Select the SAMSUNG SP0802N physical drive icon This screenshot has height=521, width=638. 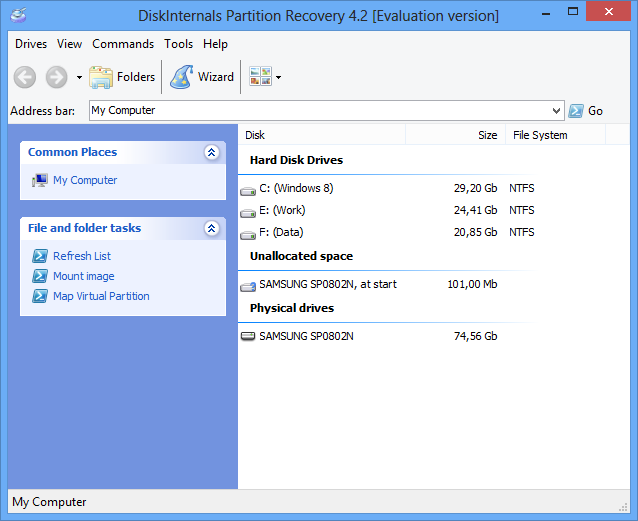[x=248, y=336]
